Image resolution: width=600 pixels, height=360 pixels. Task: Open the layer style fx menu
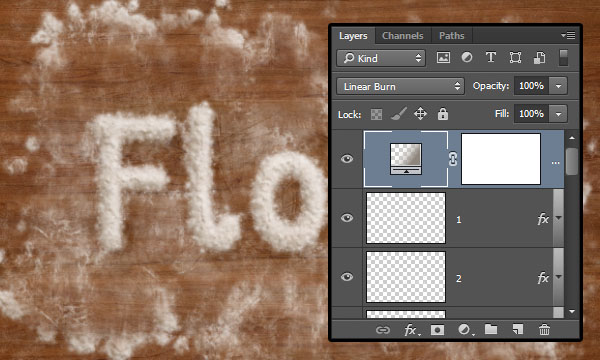411,330
